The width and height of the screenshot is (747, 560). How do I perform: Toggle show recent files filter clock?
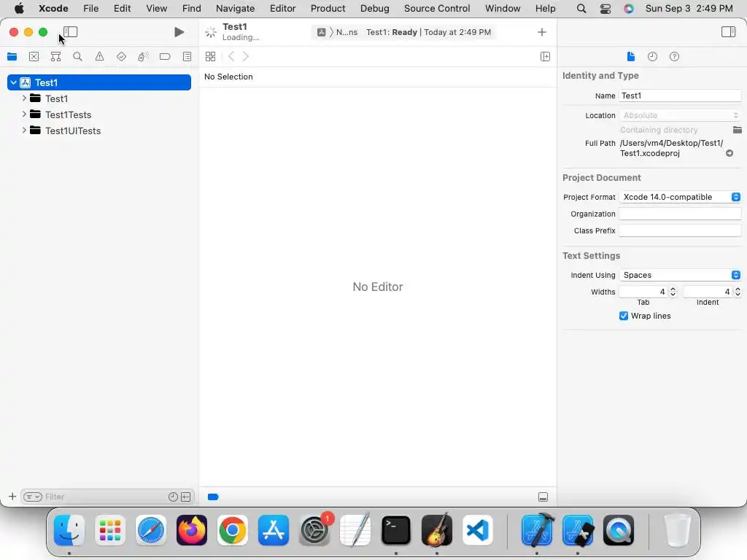click(x=173, y=497)
